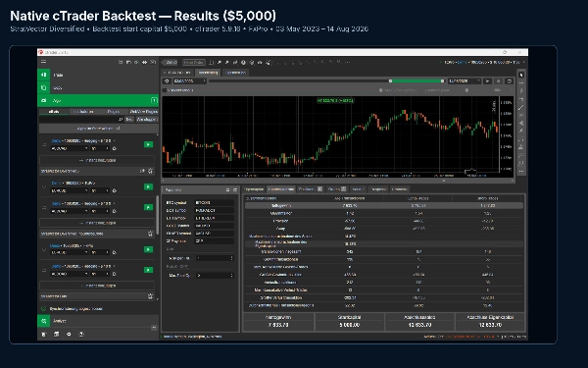Click the start capital value 5 000.00
Image resolution: width=588 pixels, height=368 pixels.
pos(350,325)
